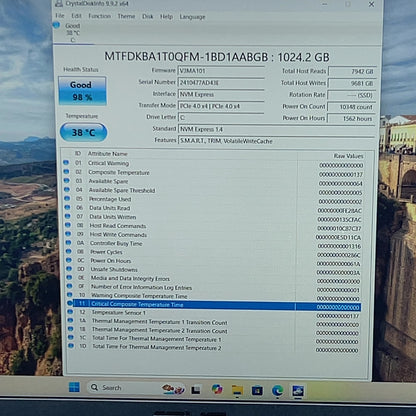Launch Microsoft Edge from the taskbar

(277, 390)
